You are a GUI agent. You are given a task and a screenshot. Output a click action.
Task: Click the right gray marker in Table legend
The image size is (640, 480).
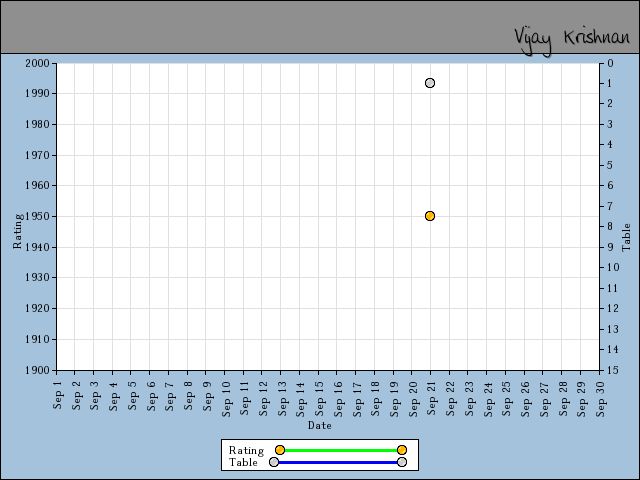[x=402, y=462]
